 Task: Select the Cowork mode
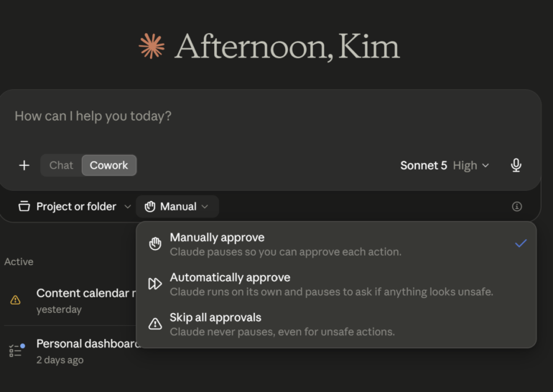109,165
